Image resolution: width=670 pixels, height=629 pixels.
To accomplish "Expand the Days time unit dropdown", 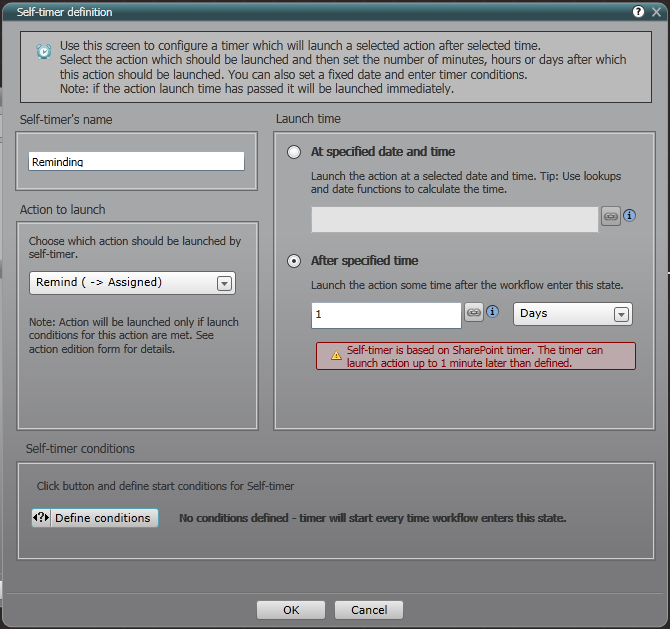I will click(573, 314).
